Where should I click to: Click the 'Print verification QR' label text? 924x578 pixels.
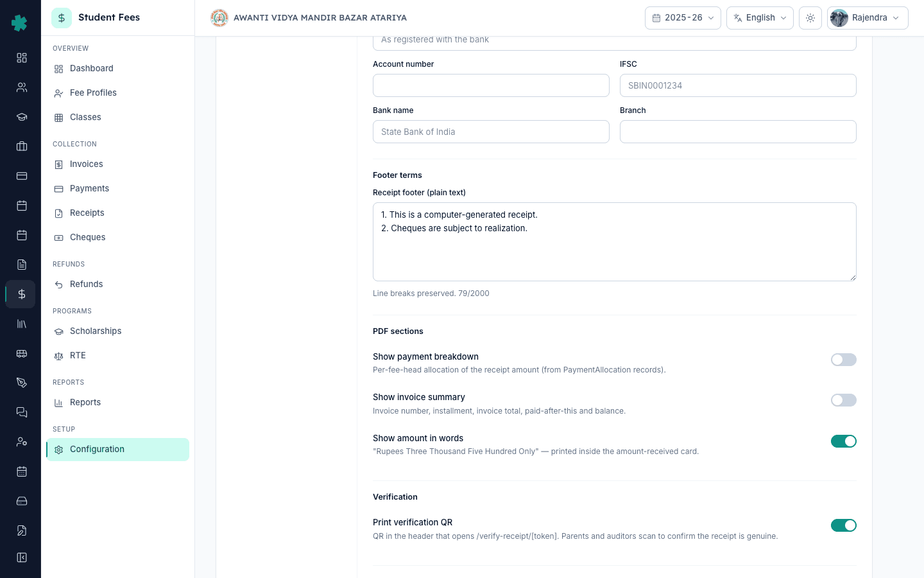tap(413, 523)
